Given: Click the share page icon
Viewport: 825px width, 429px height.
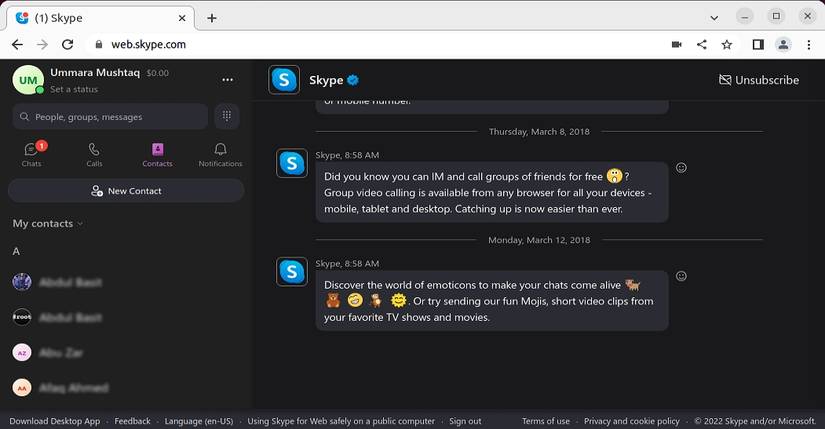Looking at the screenshot, I should click(702, 45).
